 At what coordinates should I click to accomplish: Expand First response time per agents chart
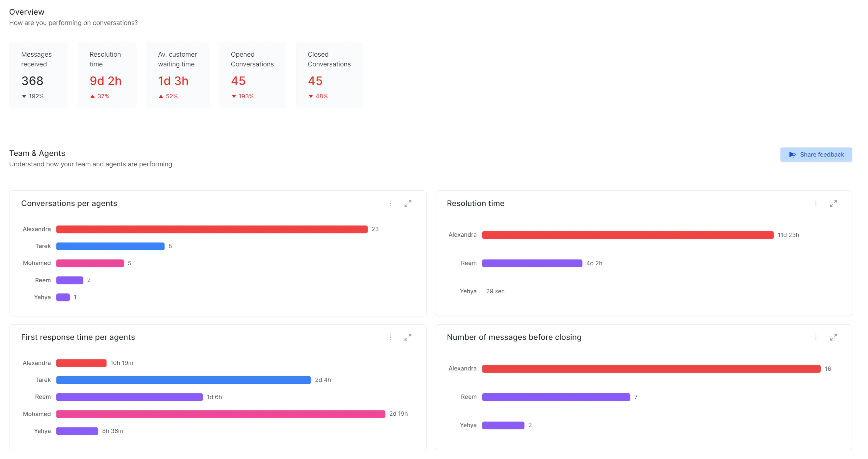(x=408, y=337)
